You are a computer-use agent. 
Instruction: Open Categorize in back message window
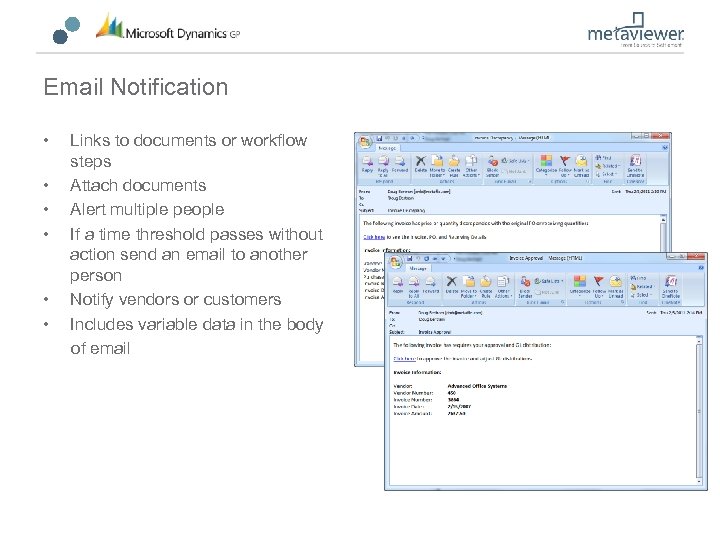pyautogui.click(x=546, y=165)
